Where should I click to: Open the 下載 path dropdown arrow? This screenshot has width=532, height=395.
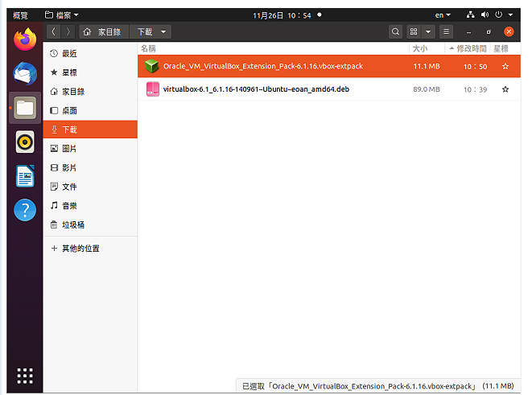[x=163, y=32]
